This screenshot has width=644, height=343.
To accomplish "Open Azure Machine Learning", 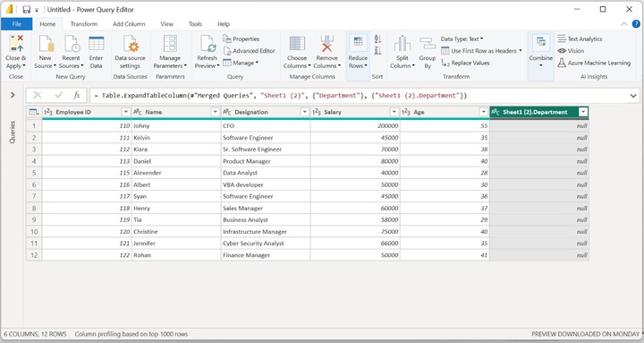I will (x=594, y=63).
